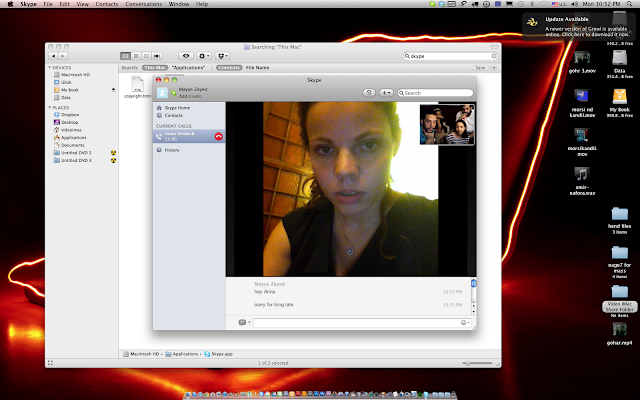Open the View menu in menu bar
Image resolution: width=640 pixels, height=400 pixels.
coord(82,4)
